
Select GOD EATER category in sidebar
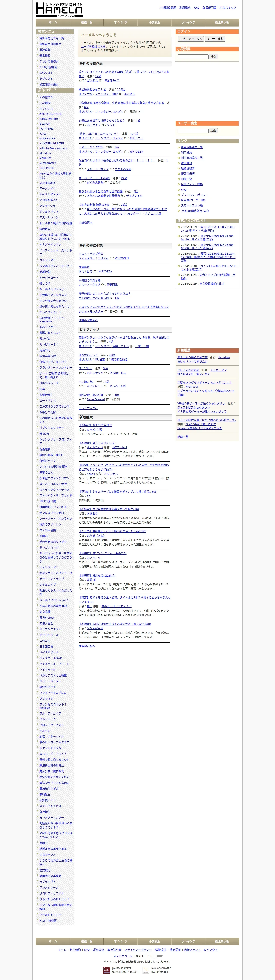click(x=48, y=138)
